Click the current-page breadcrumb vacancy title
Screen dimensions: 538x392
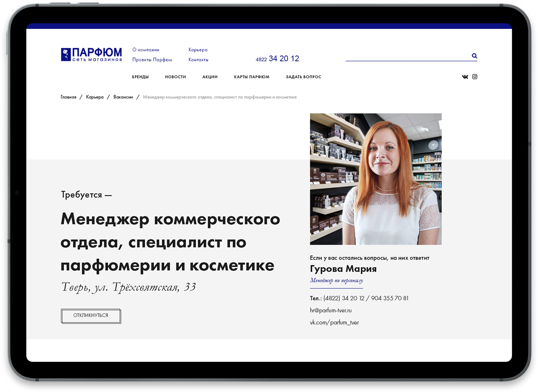pos(220,97)
